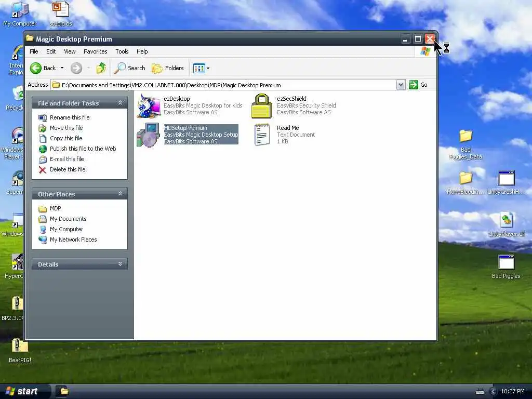Screen dimensions: 532x399
Task: Click Rename this file
Action: (70, 117)
